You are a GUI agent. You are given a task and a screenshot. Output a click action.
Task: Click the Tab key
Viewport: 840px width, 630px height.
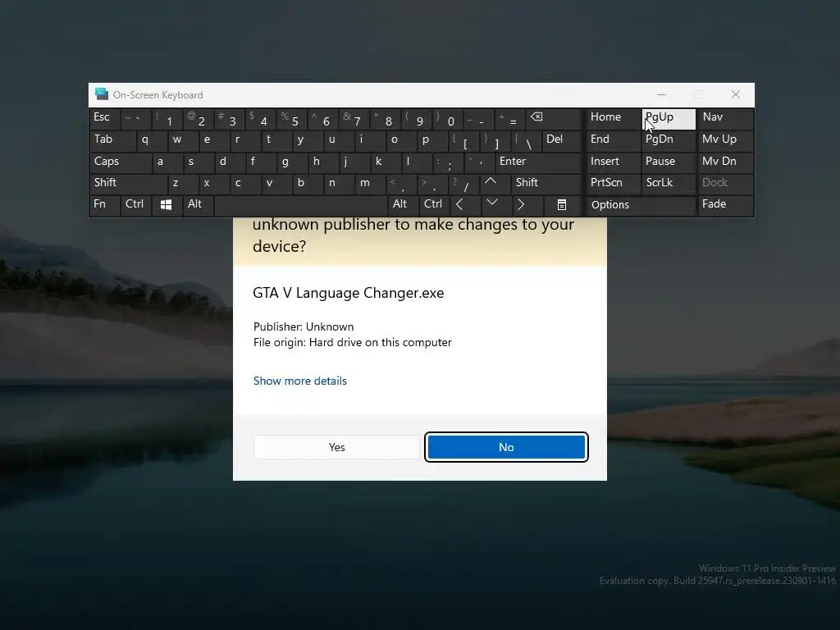pyautogui.click(x=112, y=139)
